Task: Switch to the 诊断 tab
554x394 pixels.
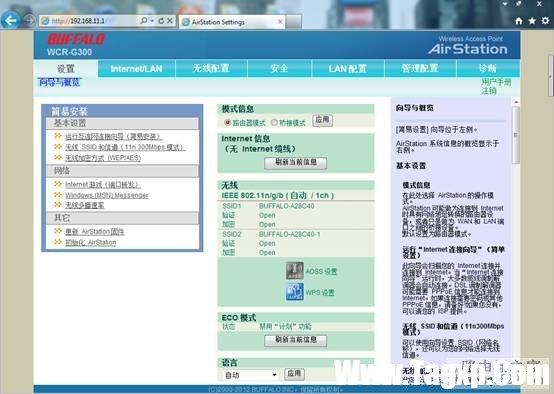Action: [x=488, y=69]
